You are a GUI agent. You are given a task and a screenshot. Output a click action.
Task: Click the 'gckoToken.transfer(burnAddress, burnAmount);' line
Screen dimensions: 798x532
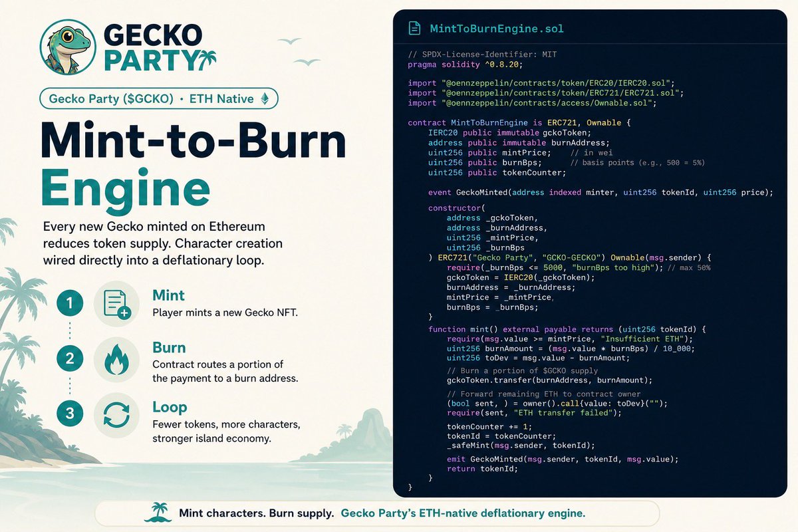click(x=550, y=380)
